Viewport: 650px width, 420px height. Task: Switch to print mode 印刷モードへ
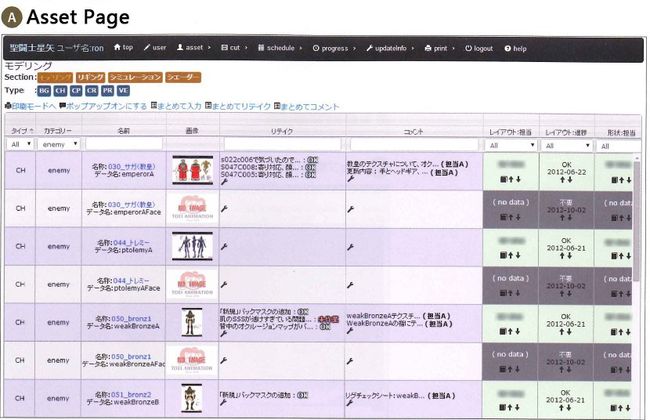coord(30,106)
